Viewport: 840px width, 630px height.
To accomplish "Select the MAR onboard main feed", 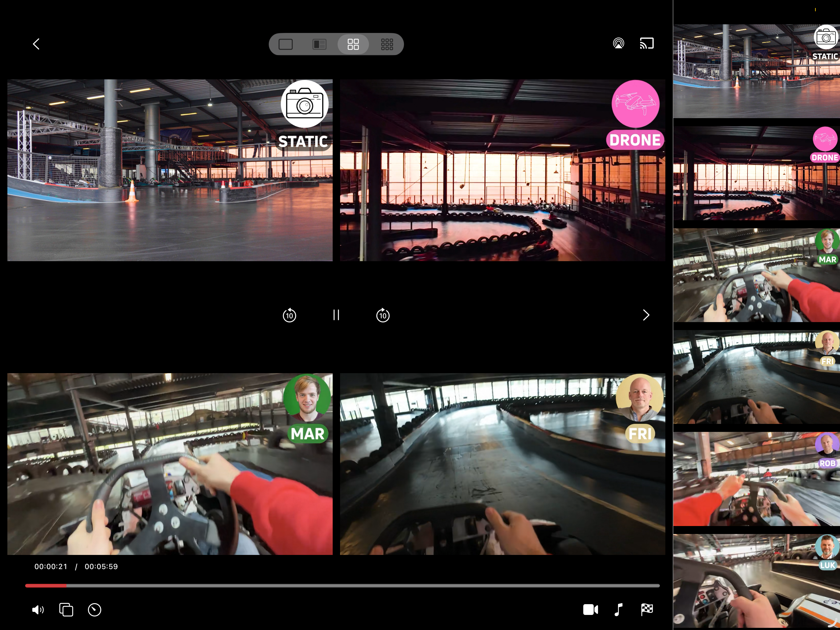I will coord(170,464).
